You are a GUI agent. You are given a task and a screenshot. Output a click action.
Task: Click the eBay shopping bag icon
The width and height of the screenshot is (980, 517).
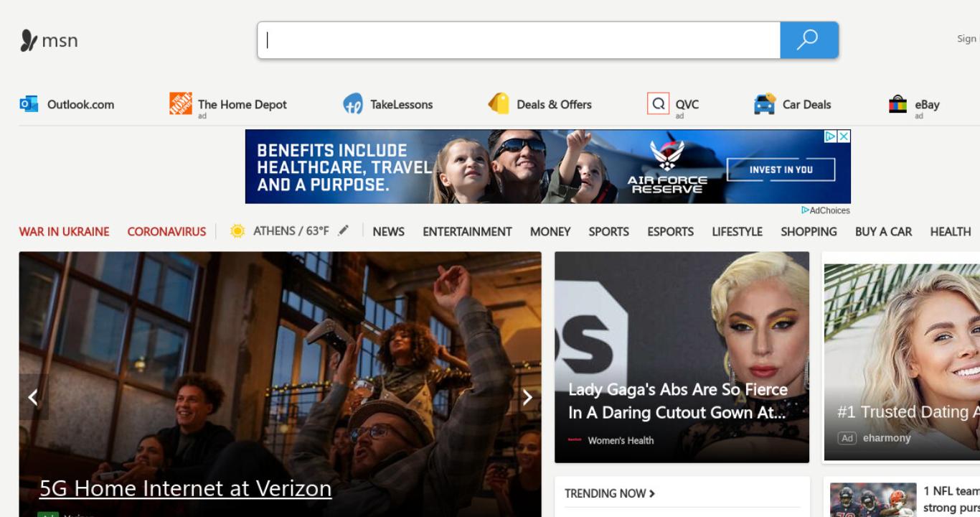(897, 104)
